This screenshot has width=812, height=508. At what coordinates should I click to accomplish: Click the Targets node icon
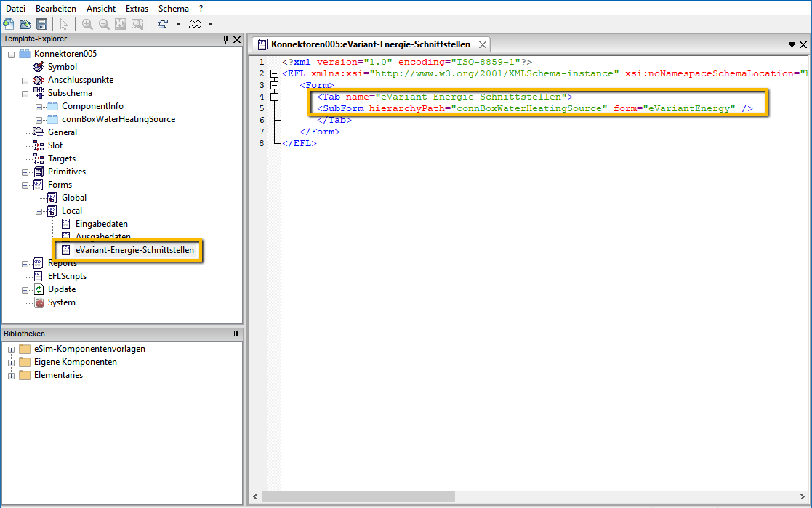pos(39,158)
